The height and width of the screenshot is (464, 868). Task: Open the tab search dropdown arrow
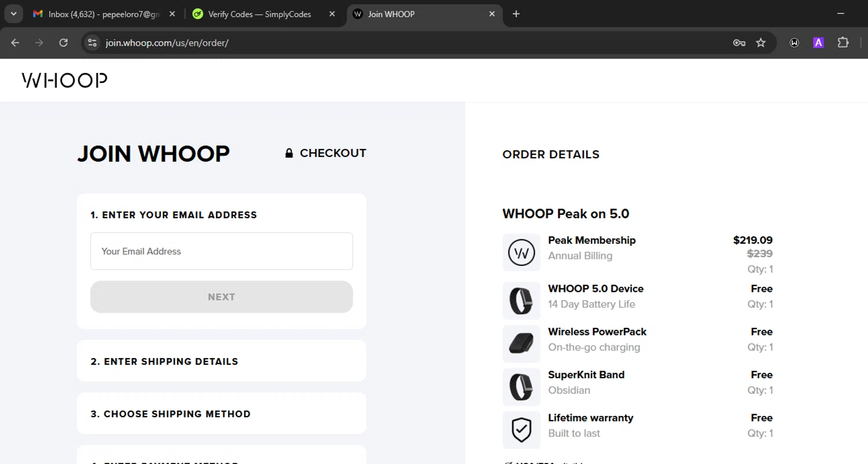[13, 14]
